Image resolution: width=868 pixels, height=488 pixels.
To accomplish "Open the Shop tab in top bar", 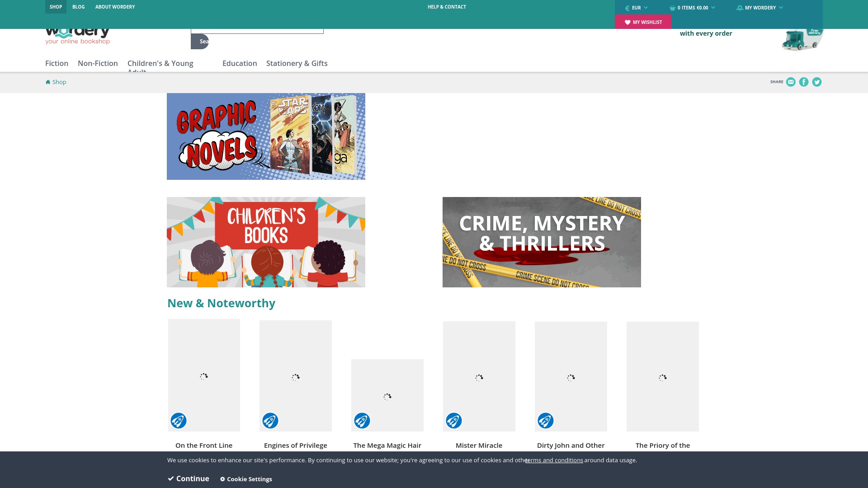I will (56, 7).
